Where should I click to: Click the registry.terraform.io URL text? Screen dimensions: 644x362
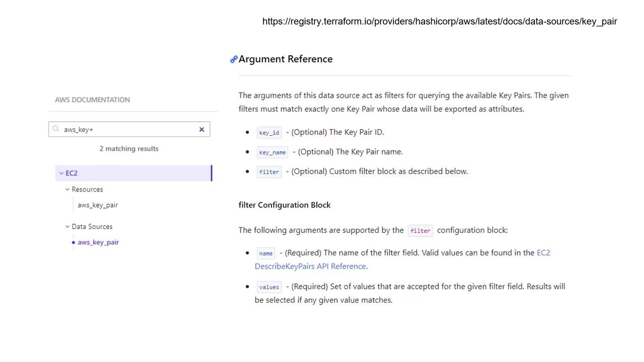tap(440, 21)
